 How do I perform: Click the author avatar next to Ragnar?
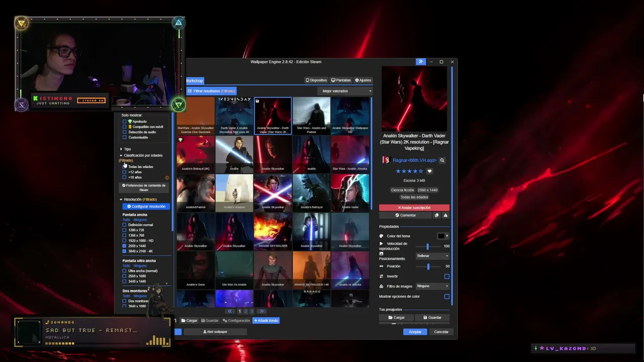point(386,160)
